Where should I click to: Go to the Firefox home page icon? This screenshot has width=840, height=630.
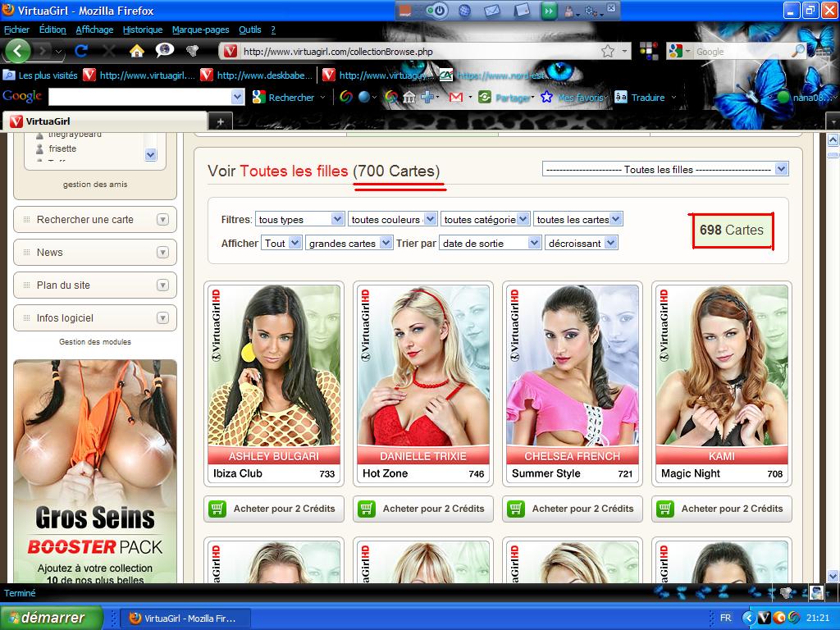point(137,51)
